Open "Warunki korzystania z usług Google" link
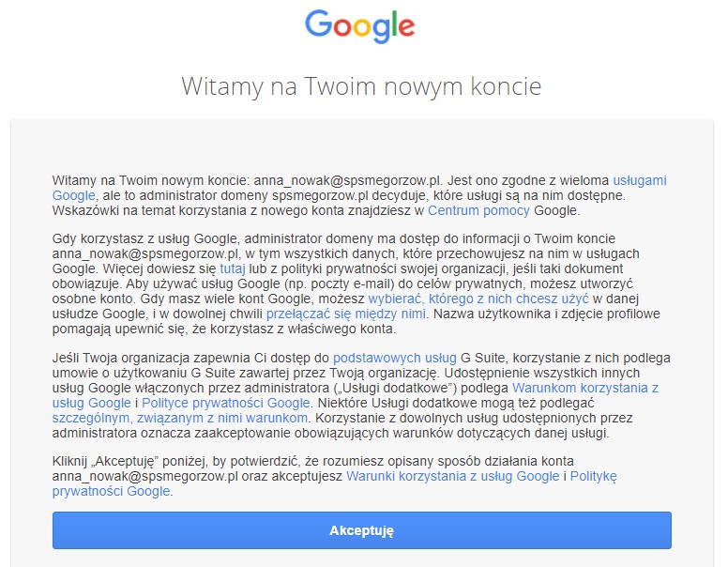Screen dimensions: 728x567 (x=452, y=477)
